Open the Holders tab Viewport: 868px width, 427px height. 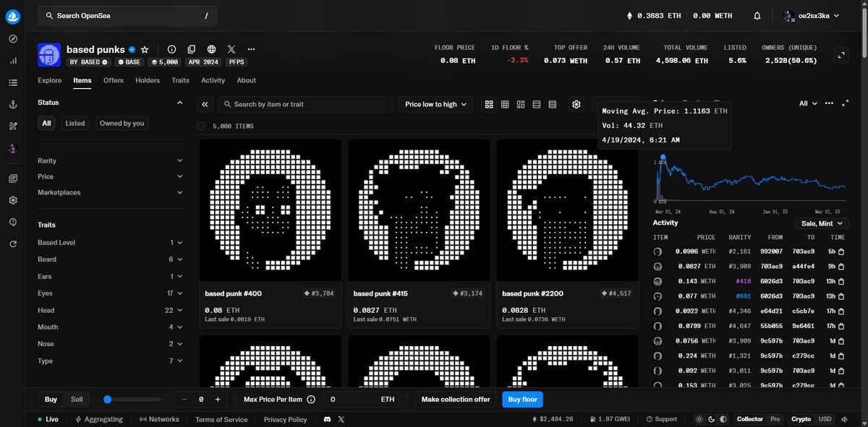pos(148,80)
